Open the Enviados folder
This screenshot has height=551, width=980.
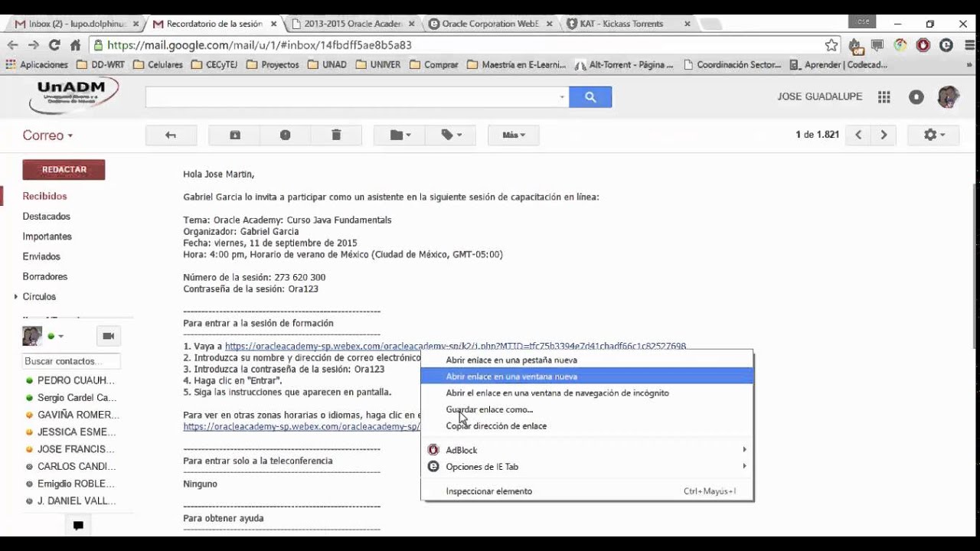(x=41, y=256)
